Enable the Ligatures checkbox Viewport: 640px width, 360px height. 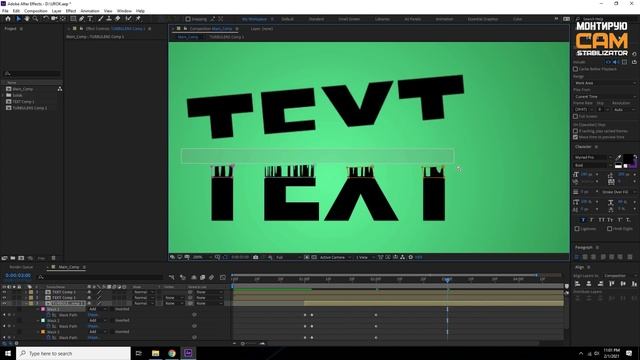[x=577, y=229]
